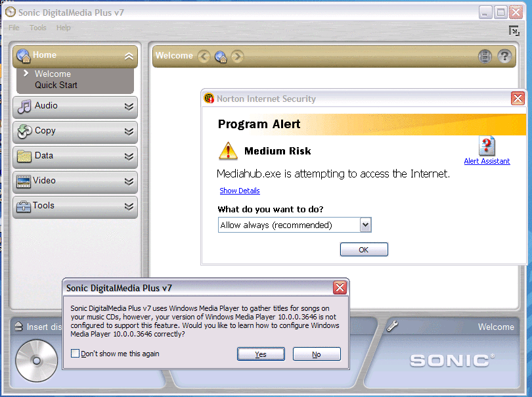Expand the Video section
This screenshot has width=532, height=397.
[129, 181]
